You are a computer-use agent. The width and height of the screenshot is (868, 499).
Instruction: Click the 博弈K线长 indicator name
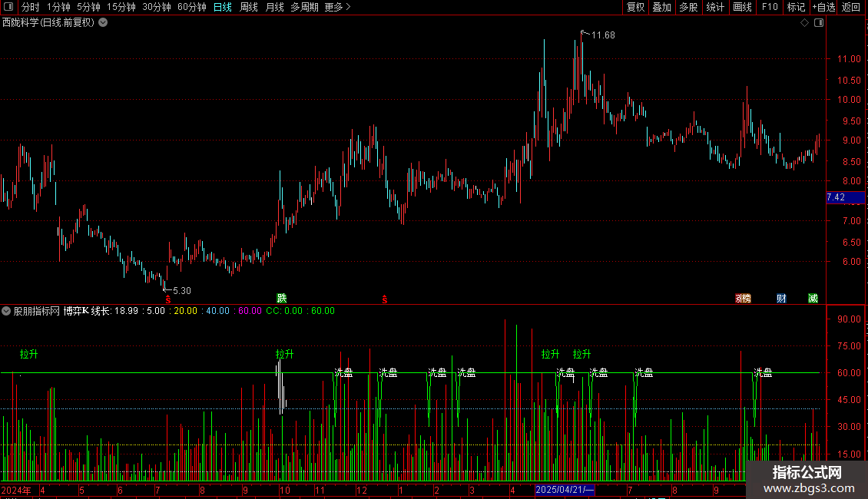click(87, 311)
